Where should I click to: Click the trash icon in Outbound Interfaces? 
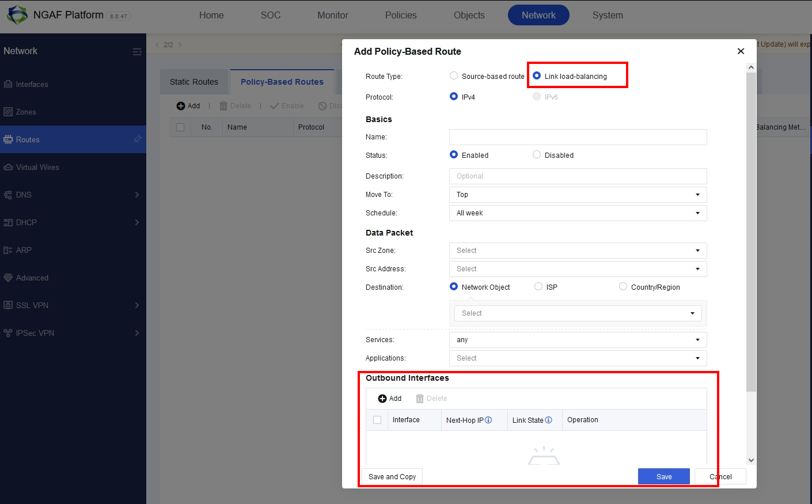point(420,399)
